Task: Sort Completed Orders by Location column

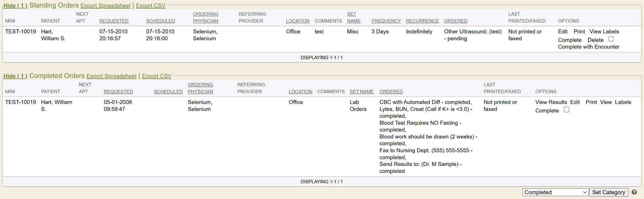Action: click(300, 92)
